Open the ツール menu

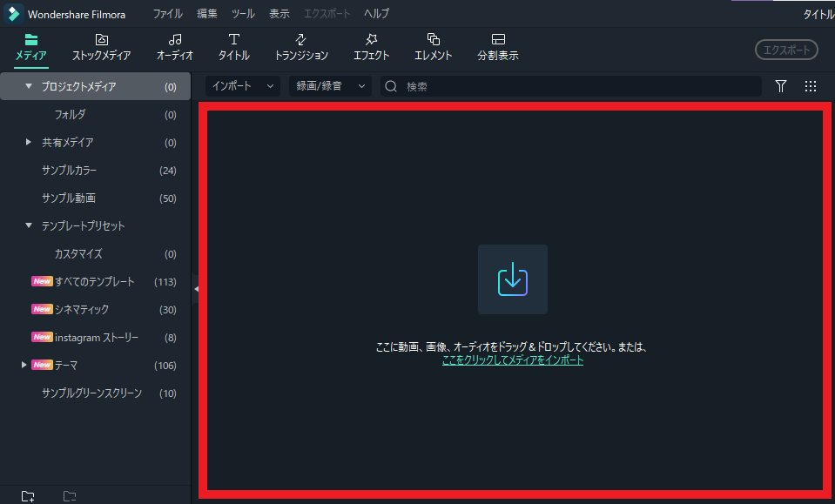click(243, 14)
